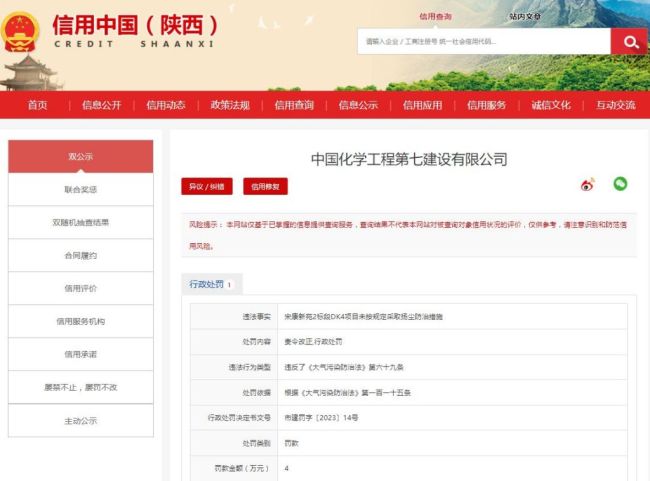The height and width of the screenshot is (481, 650).
Task: Open 政策法规 navigation item
Action: [230, 105]
